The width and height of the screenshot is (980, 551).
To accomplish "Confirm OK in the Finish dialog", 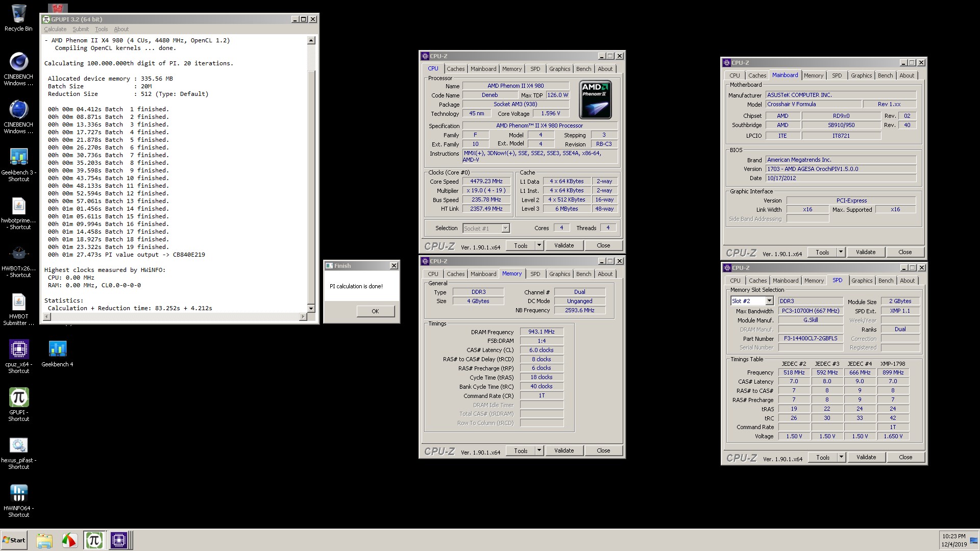I will point(375,311).
